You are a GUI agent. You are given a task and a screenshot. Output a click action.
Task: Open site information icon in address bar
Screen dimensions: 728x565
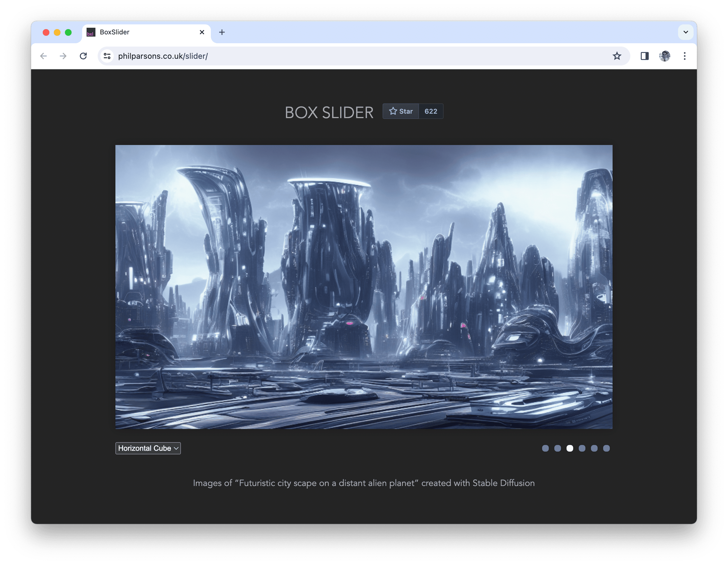point(107,56)
